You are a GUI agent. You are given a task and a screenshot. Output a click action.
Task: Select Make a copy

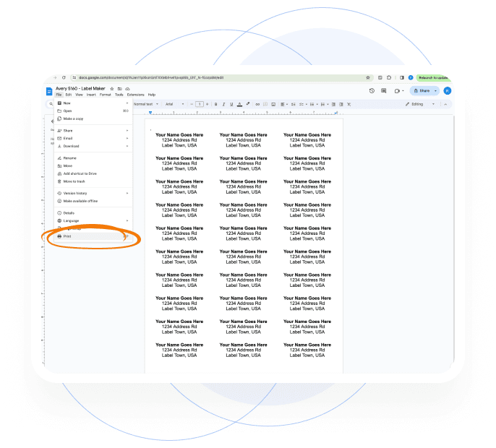pos(93,119)
